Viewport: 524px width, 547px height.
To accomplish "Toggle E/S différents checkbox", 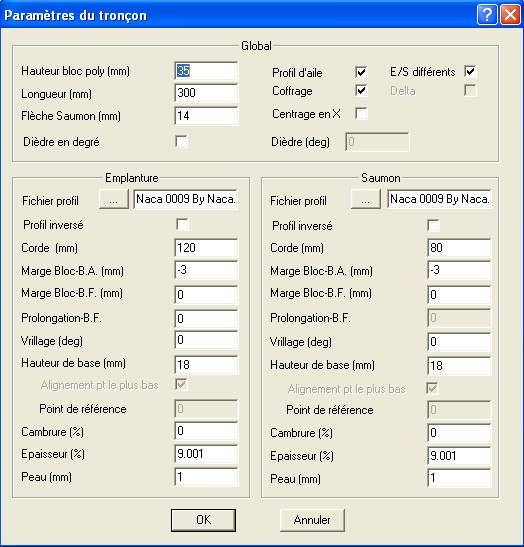I will (470, 72).
